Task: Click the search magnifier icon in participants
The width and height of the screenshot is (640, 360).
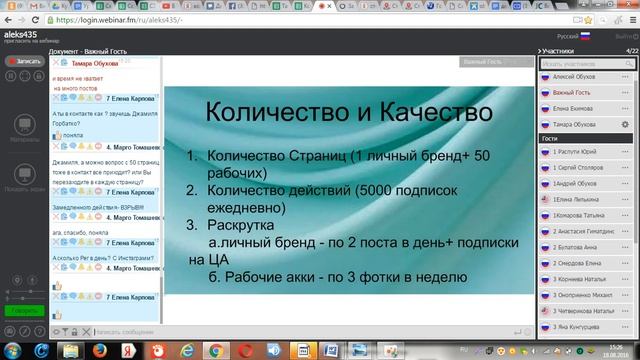Action: (x=629, y=64)
